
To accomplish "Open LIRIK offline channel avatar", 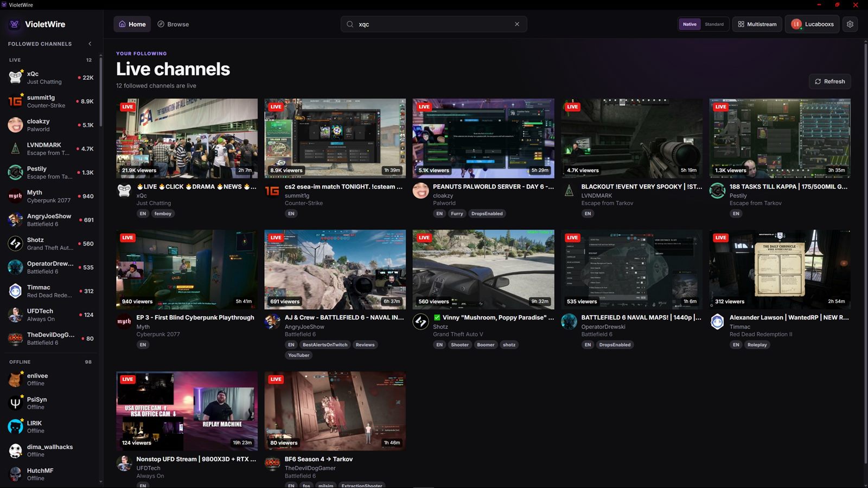I will 15,427.
